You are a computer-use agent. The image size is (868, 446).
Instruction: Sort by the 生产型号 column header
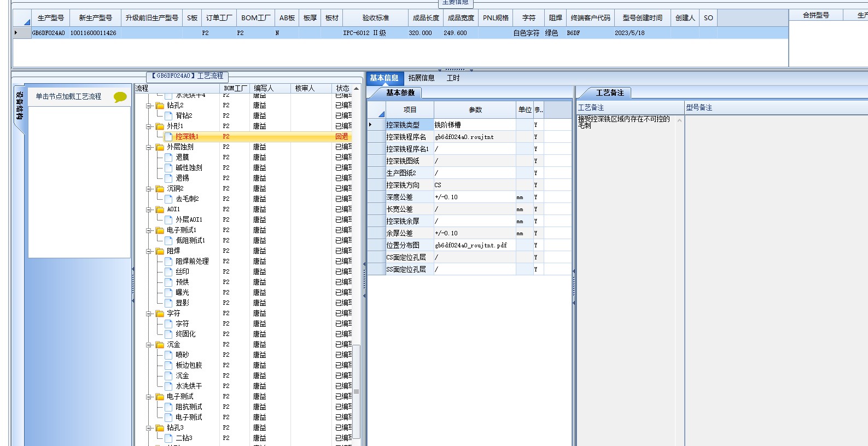(x=50, y=18)
